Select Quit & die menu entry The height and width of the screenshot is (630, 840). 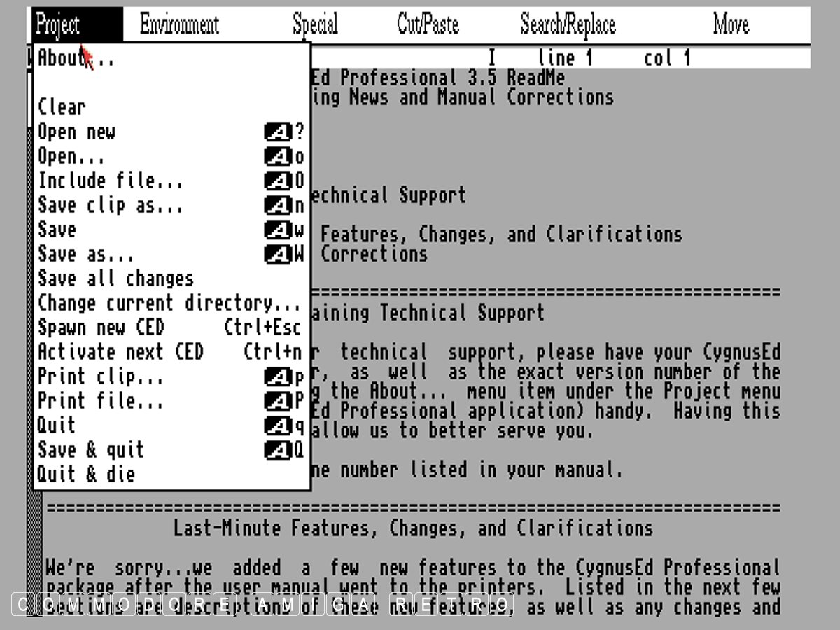point(171,475)
